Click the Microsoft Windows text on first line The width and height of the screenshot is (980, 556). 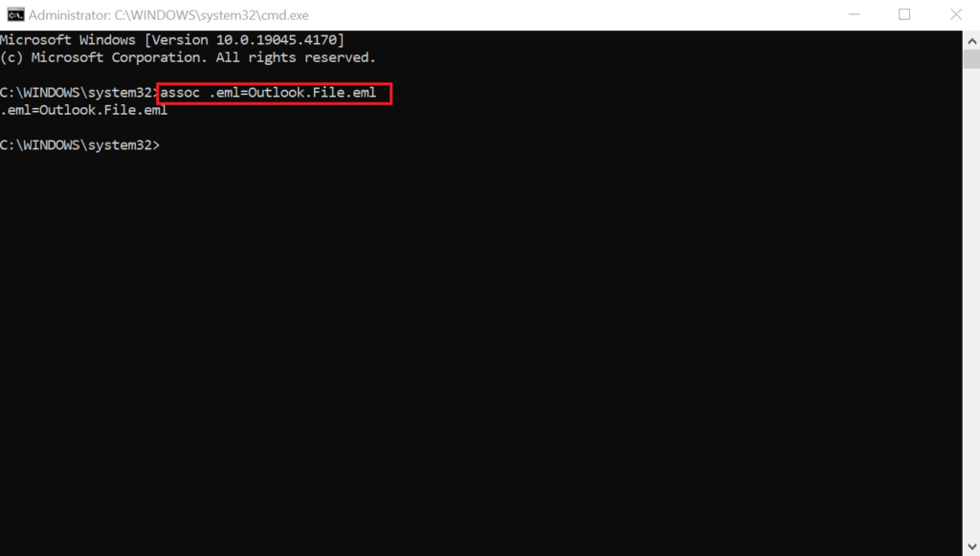[x=68, y=40]
